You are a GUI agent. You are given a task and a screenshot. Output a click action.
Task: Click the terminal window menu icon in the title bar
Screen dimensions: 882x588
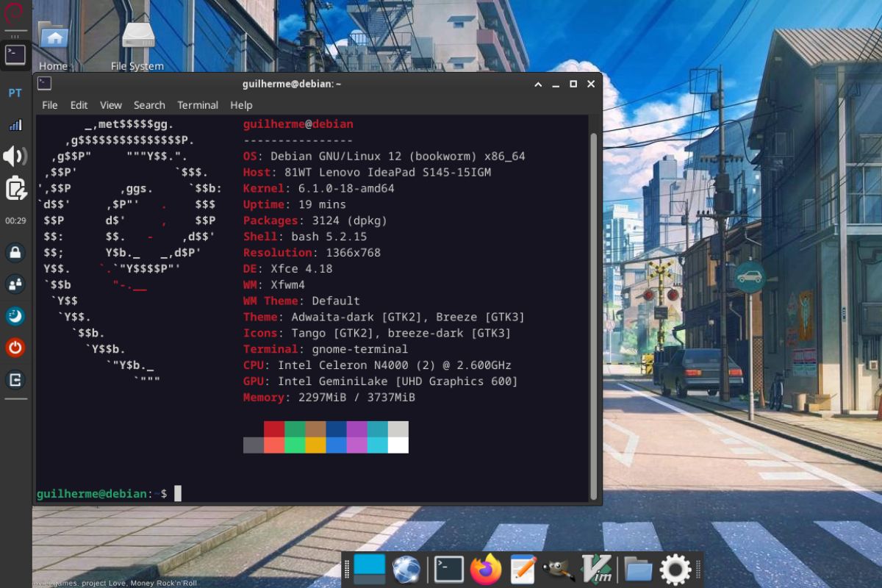pyautogui.click(x=44, y=83)
